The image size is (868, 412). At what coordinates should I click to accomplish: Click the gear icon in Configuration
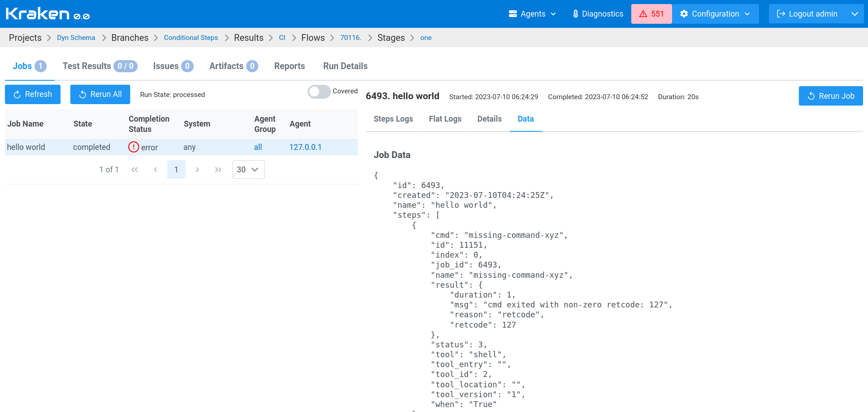click(x=684, y=14)
